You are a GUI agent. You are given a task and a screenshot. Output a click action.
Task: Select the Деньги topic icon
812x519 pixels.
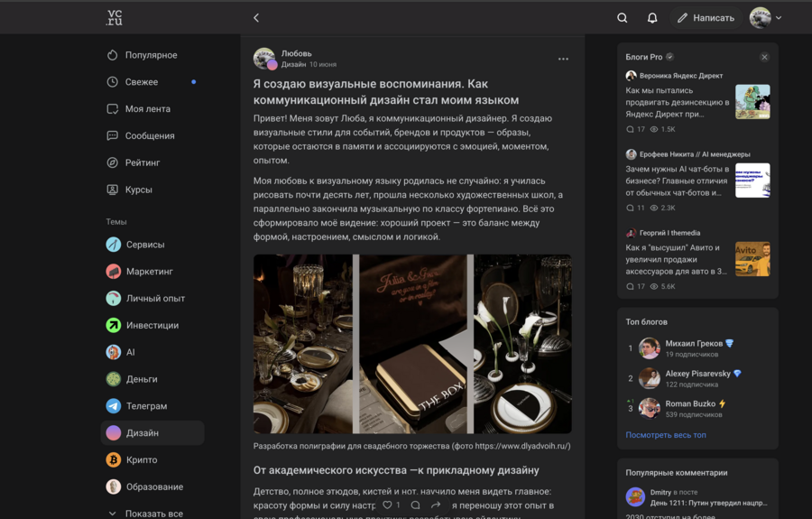(114, 379)
